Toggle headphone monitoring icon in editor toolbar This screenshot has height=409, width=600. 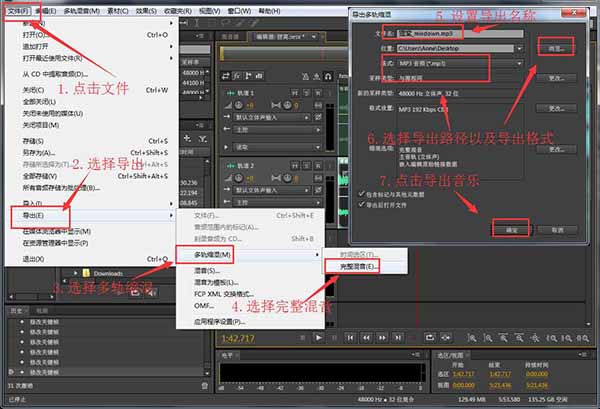click(x=328, y=77)
